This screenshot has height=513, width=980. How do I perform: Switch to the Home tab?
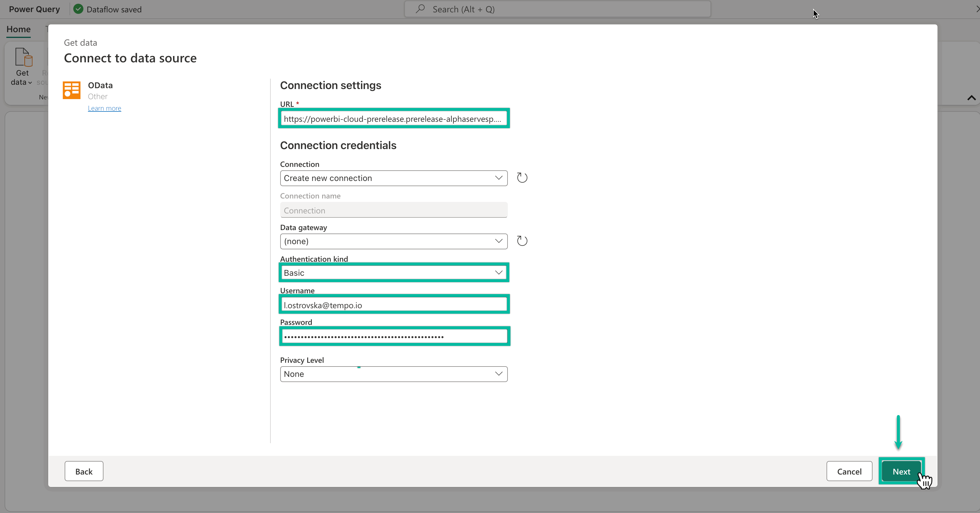coord(18,29)
